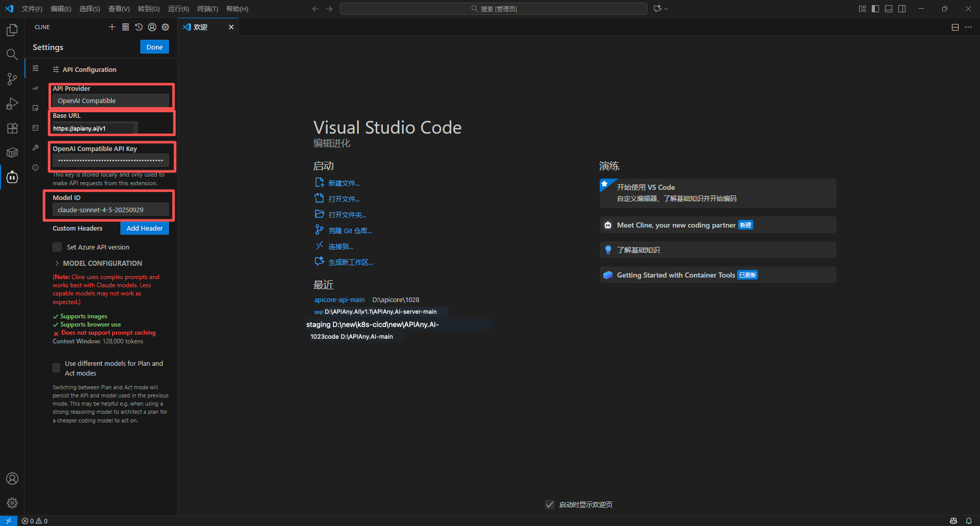Click into the Base URL field
Viewport: 980px width, 526px height.
95,129
